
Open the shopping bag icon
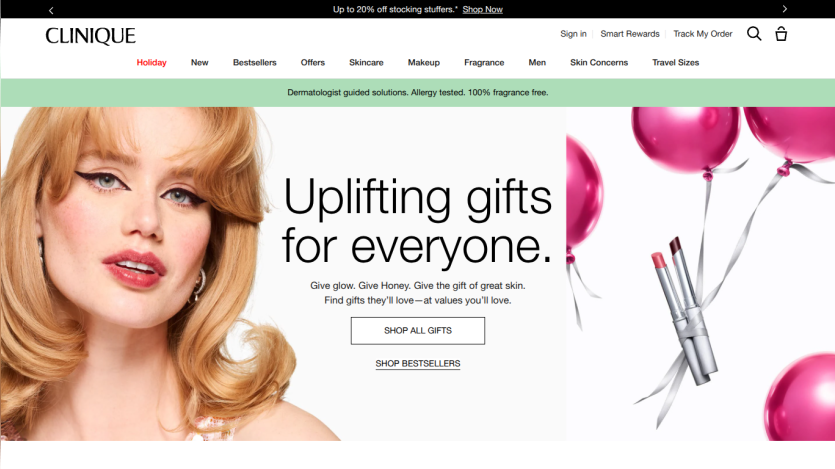coord(781,34)
